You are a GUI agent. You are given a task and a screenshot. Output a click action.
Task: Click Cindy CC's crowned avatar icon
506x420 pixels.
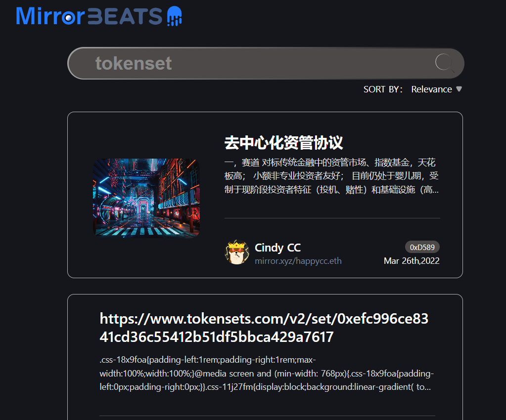click(x=236, y=252)
